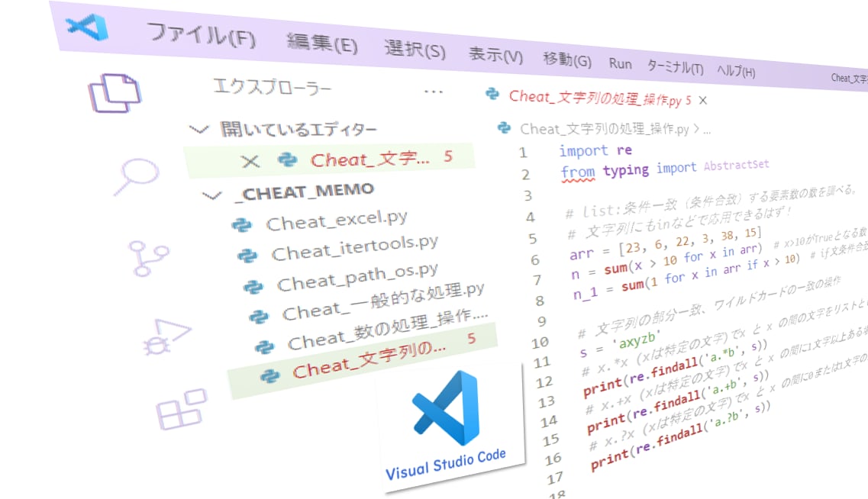
Task: Click Python icon in open editors row
Action: click(287, 160)
